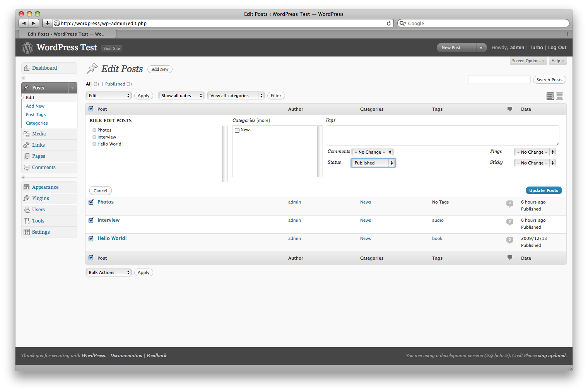This screenshot has height=392, width=588.
Task: Click browser add bookmark plus button
Action: 47,23
